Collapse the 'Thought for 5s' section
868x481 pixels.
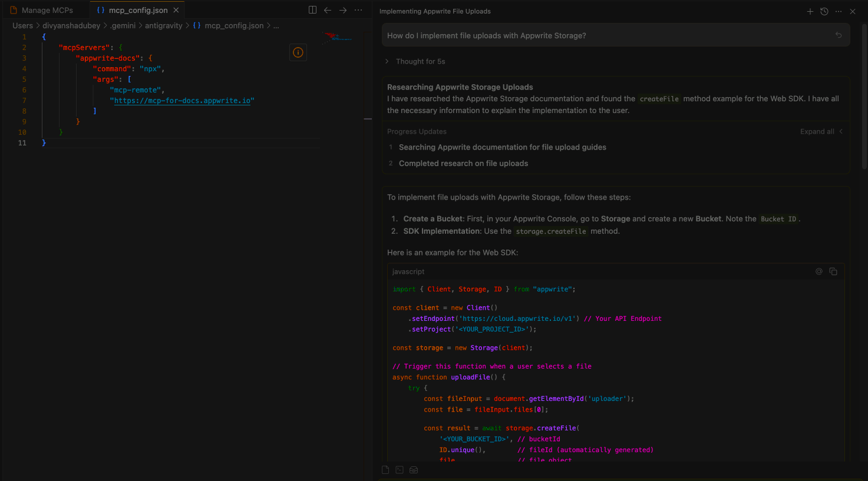click(x=386, y=61)
